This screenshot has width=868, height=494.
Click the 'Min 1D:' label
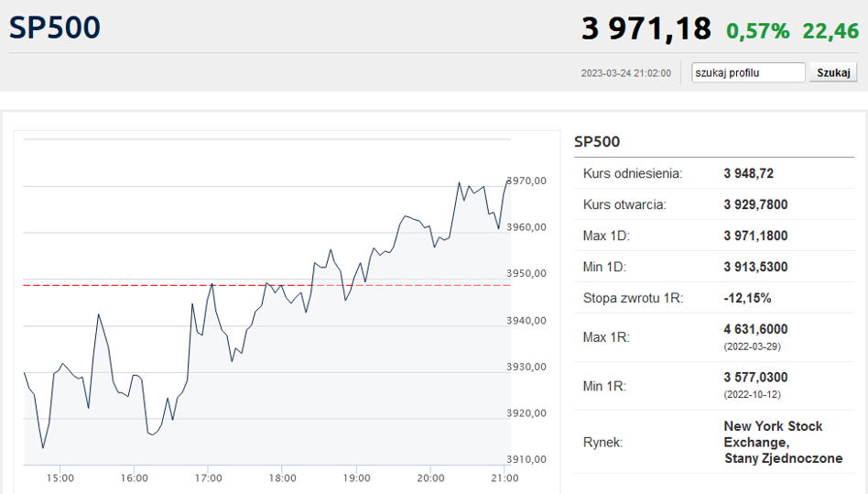coord(604,267)
